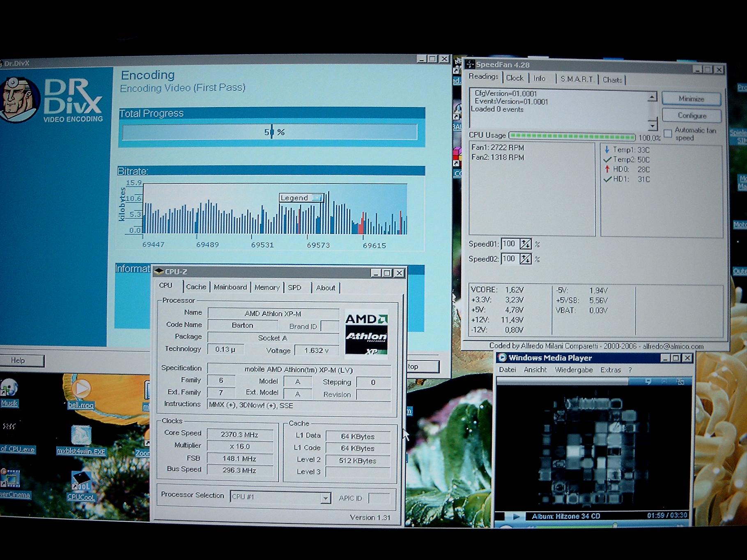Open the Info tab in SpeedFan
747x560 pixels.
pos(540,78)
